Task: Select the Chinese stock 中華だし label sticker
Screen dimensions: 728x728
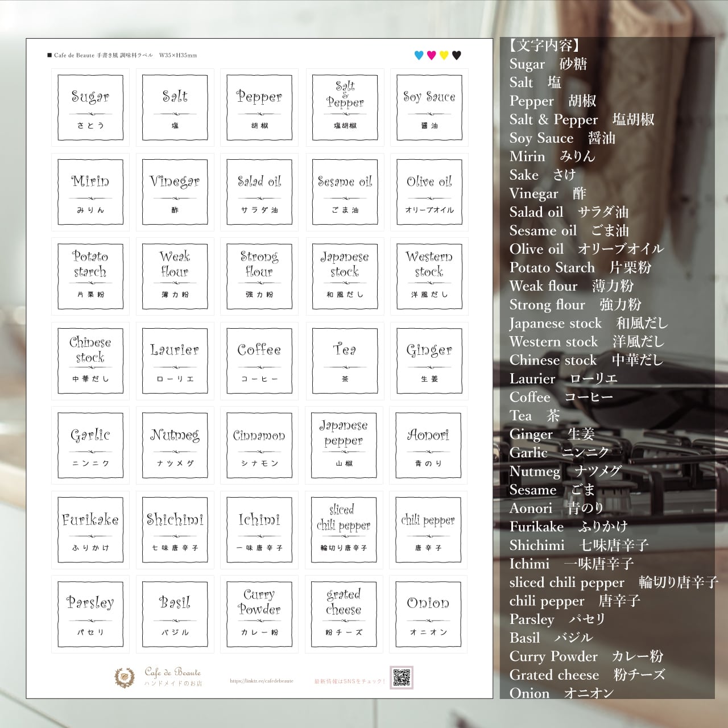Action: pyautogui.click(x=90, y=361)
